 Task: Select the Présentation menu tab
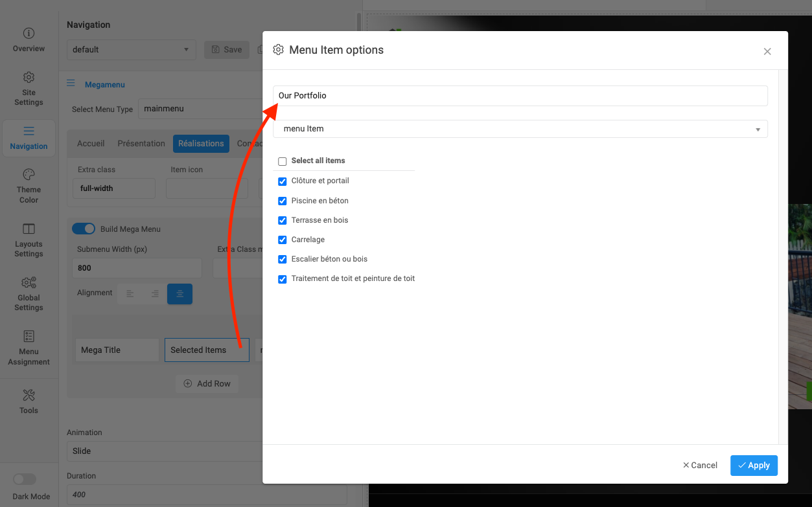[x=141, y=143]
